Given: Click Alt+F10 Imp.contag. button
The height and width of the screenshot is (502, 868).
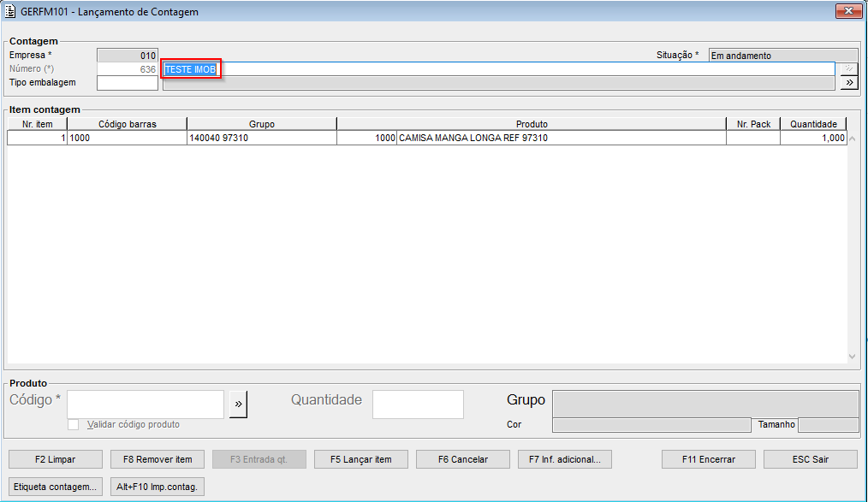Looking at the screenshot, I should point(158,487).
